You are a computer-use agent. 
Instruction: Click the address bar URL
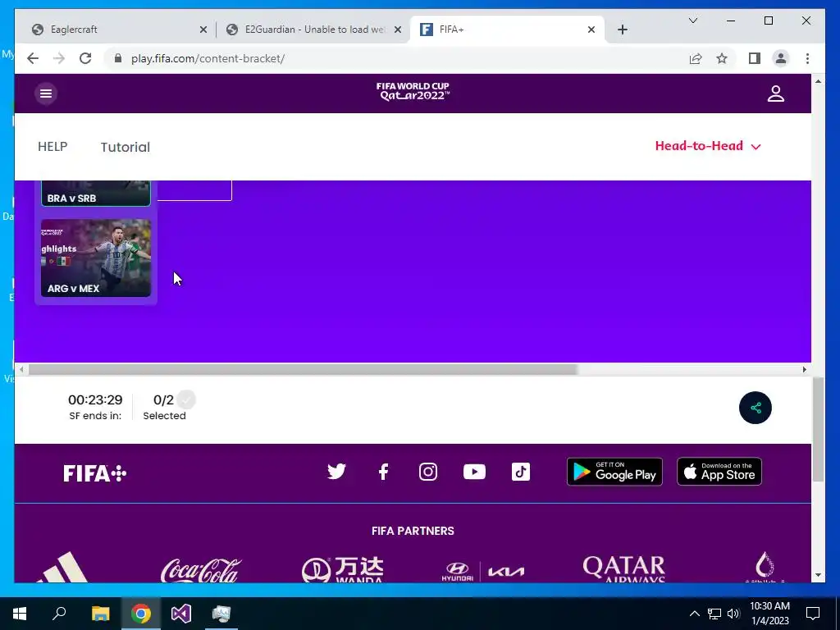pos(208,58)
